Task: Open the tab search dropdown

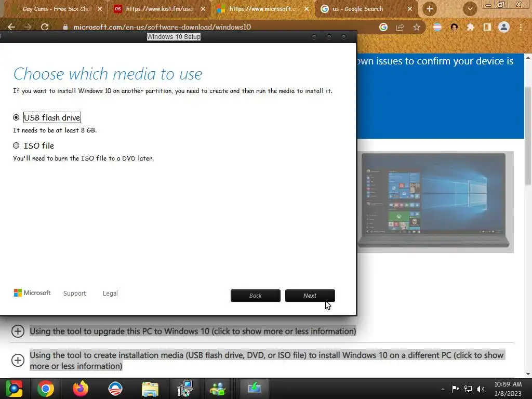Action: click(470, 9)
